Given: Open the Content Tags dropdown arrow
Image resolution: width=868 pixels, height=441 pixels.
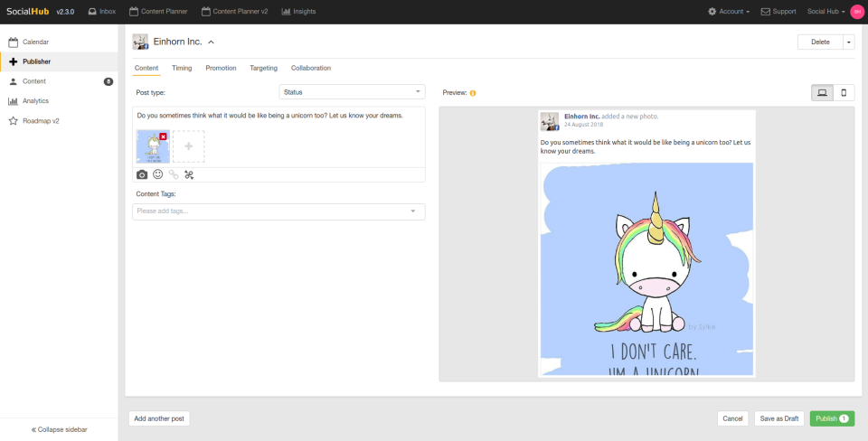Looking at the screenshot, I should (x=413, y=211).
